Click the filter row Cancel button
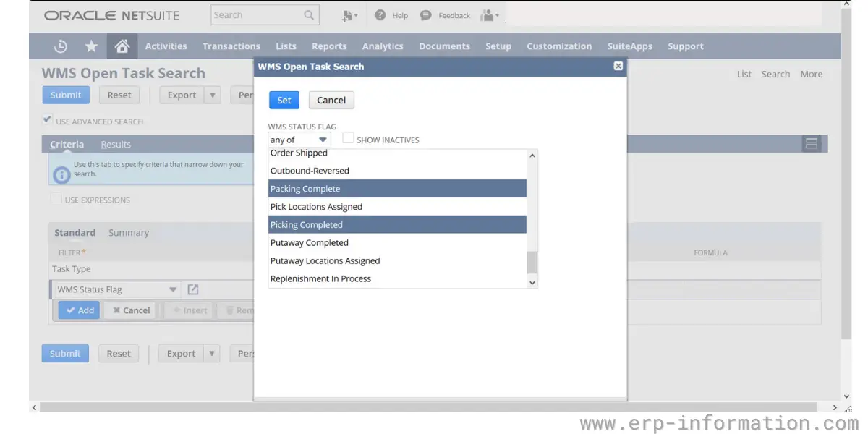 [131, 310]
